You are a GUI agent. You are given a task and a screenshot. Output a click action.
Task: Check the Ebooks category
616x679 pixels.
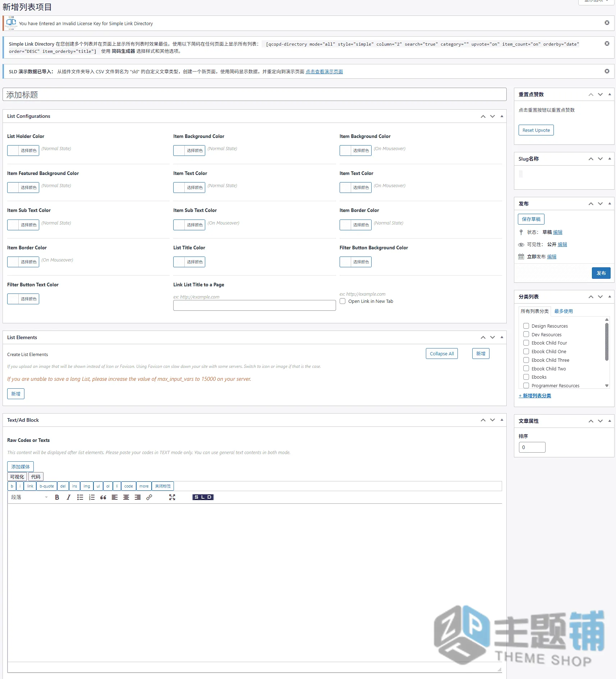pos(526,377)
